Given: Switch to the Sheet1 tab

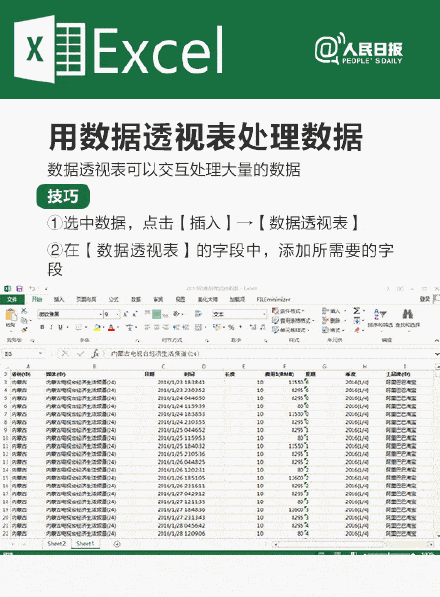Looking at the screenshot, I should click(85, 543).
